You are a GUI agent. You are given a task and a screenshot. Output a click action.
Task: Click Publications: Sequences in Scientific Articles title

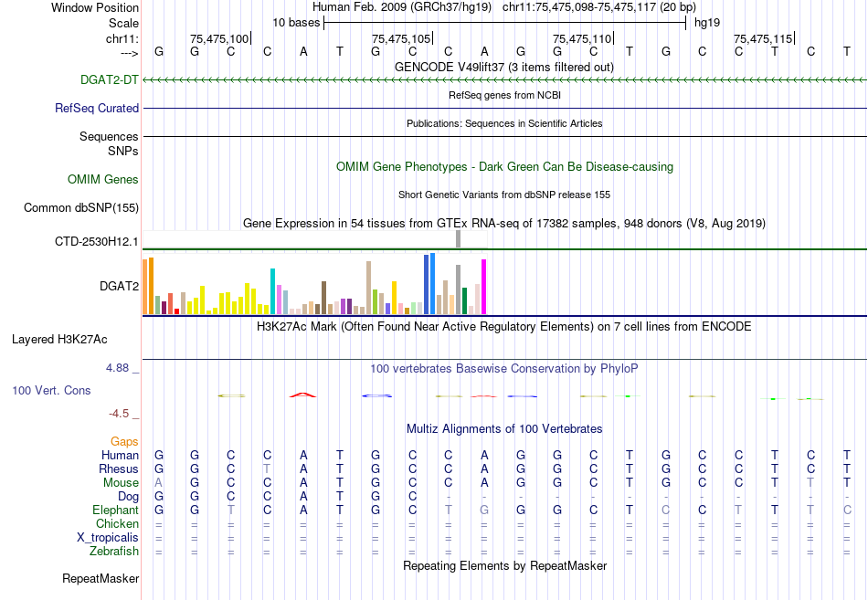point(504,123)
